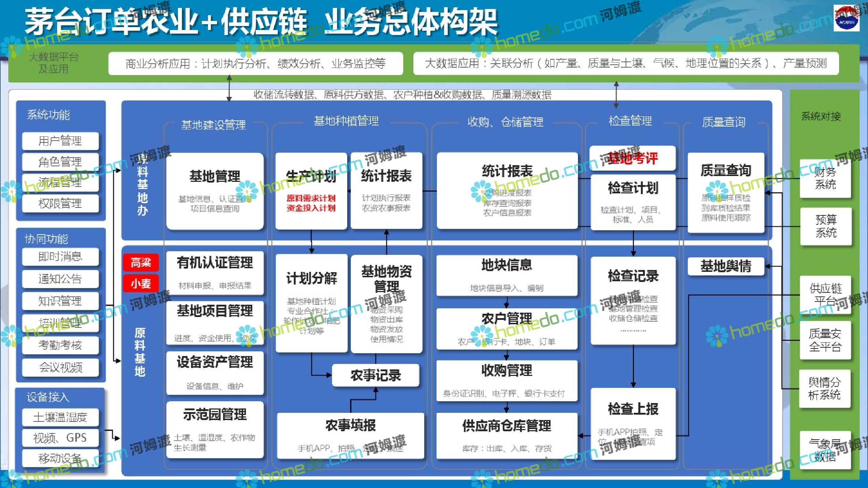
Task: Open the 农事填报 card
Action: click(350, 436)
